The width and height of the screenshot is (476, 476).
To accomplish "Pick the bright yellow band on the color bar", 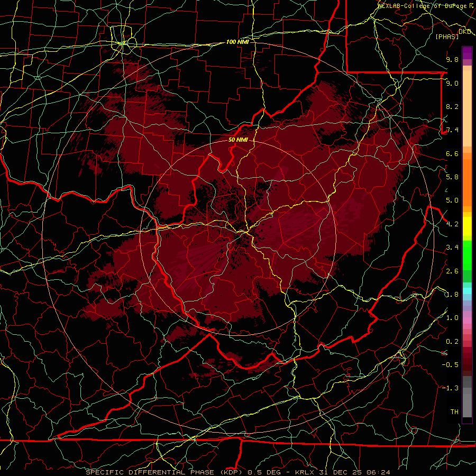I will 467,226.
